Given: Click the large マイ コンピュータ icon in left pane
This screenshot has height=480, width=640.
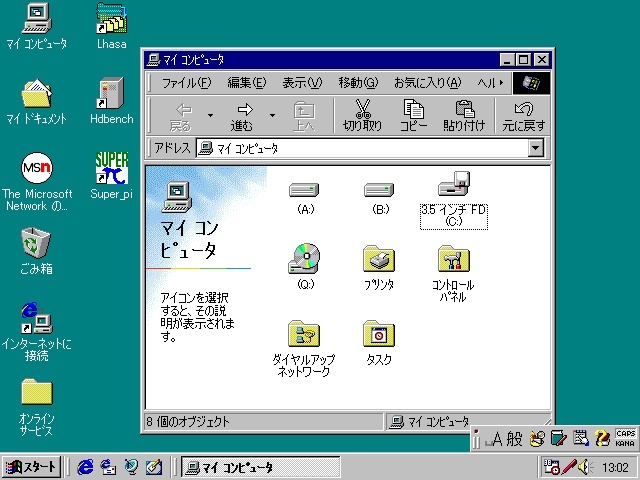Looking at the screenshot, I should [x=176, y=196].
